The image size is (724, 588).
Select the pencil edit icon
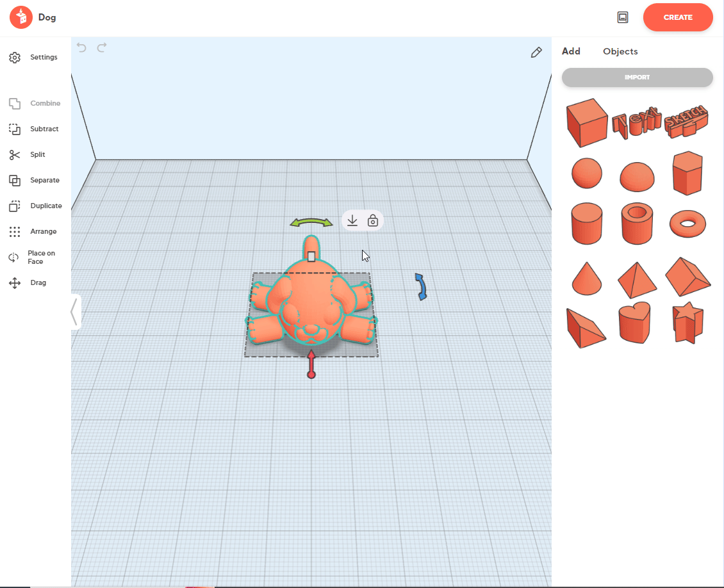coord(536,53)
